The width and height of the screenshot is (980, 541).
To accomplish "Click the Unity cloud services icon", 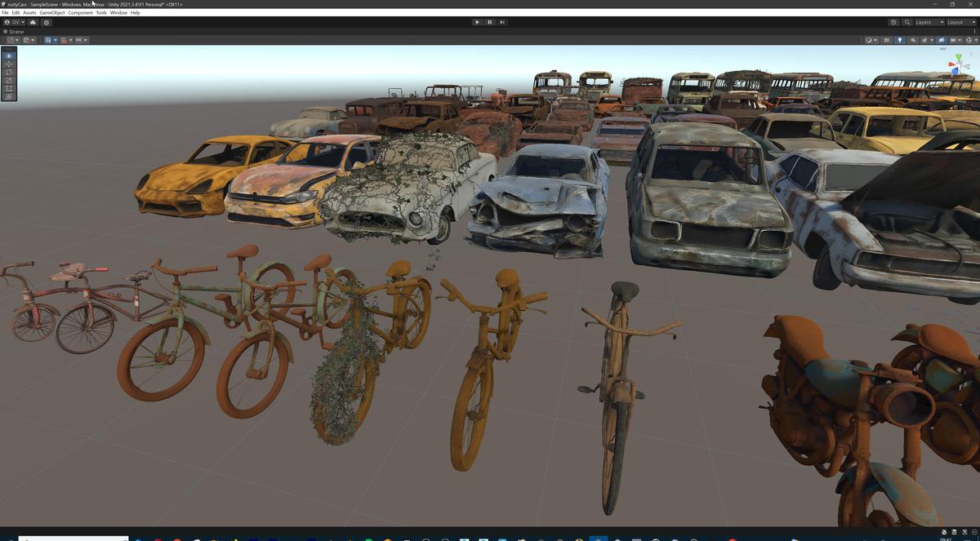I will click(33, 22).
